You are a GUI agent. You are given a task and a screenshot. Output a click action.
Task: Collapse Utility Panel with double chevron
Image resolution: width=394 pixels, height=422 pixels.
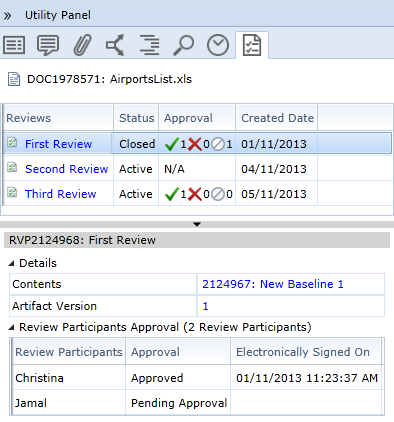tap(7, 16)
